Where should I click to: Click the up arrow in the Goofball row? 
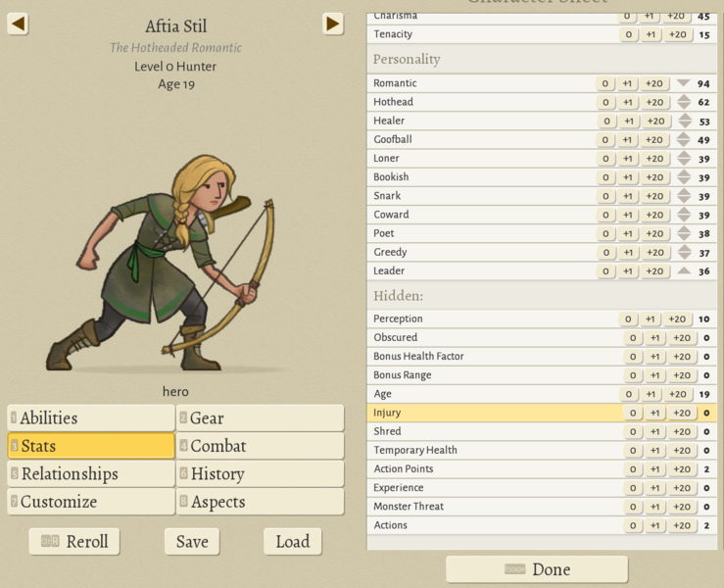pos(684,135)
